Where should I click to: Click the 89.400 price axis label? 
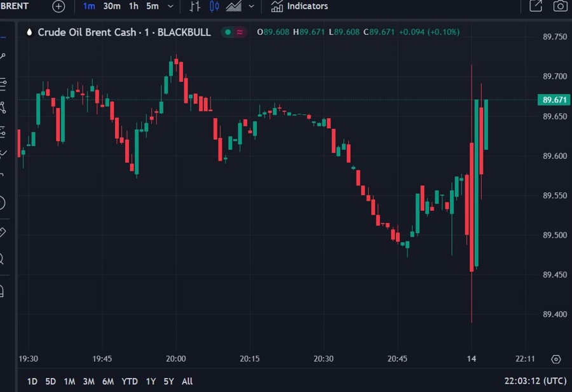555,314
